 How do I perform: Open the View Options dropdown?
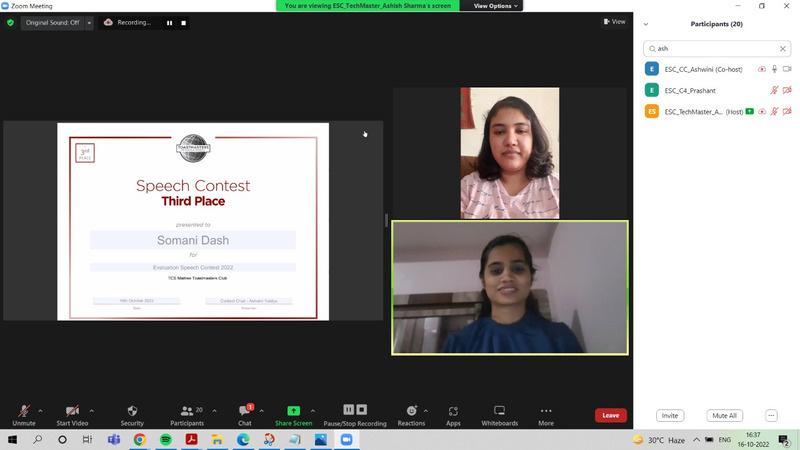495,6
